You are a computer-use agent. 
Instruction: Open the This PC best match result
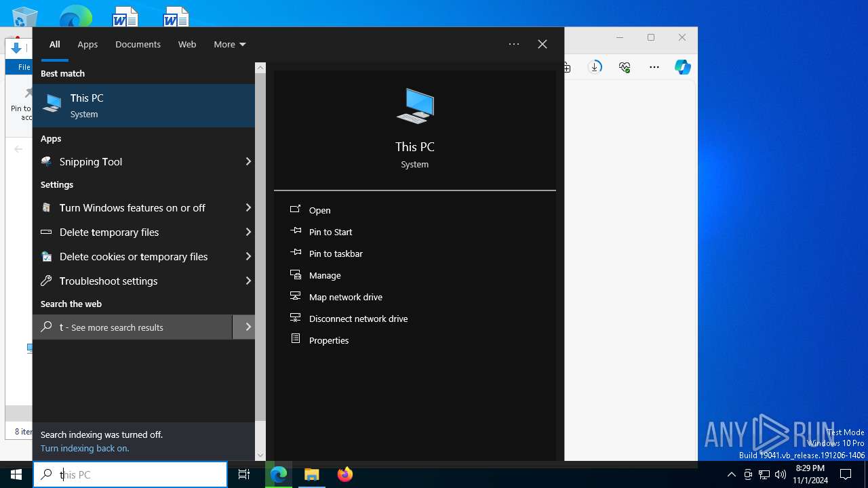pyautogui.click(x=144, y=106)
